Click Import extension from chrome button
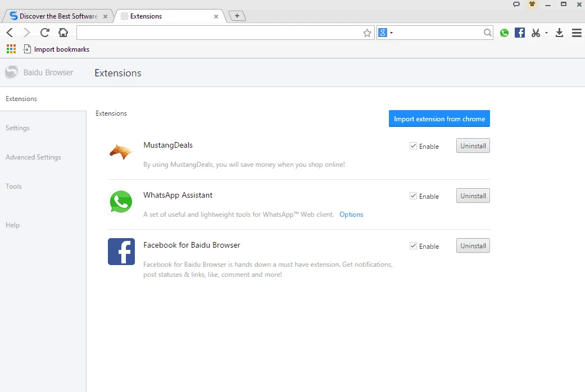 pyautogui.click(x=439, y=118)
